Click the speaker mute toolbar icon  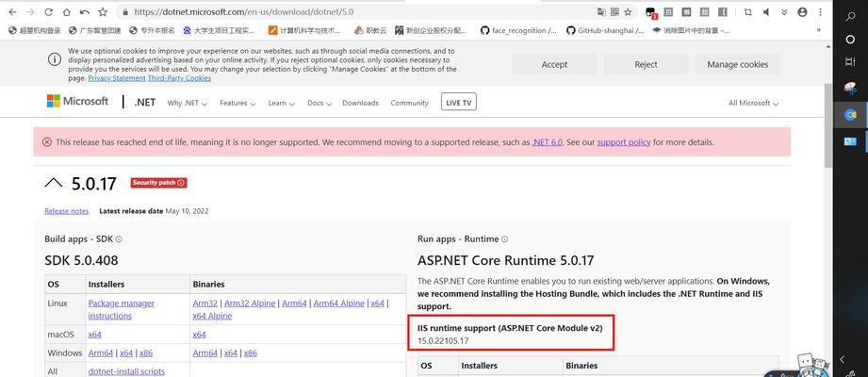(766, 11)
